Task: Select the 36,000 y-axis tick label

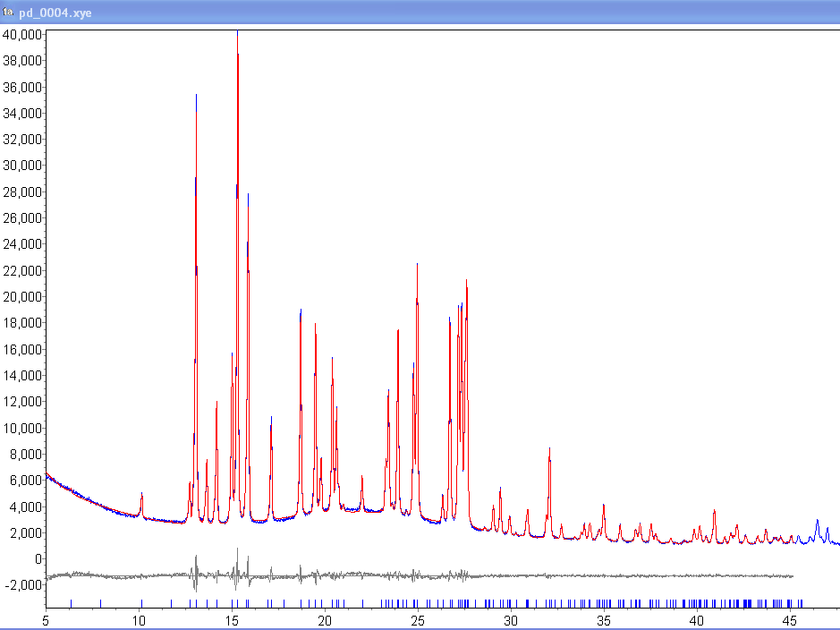Action: (x=22, y=88)
